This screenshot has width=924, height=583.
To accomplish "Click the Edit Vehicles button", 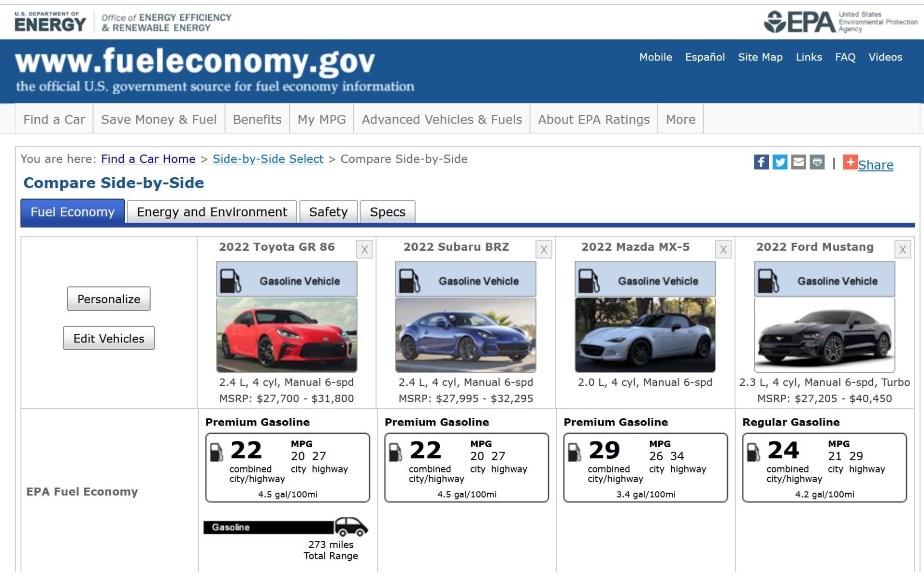I will 109,339.
